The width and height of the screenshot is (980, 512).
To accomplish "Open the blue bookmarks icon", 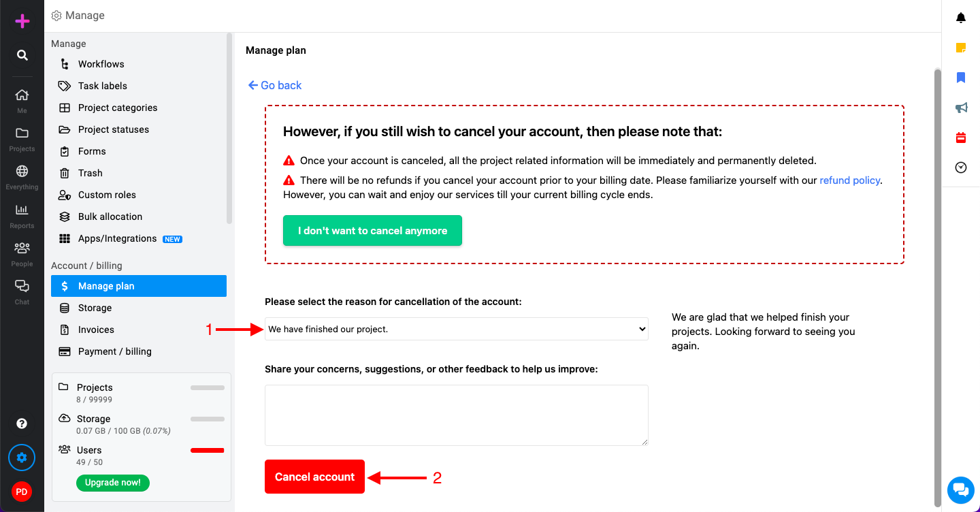I will (961, 78).
